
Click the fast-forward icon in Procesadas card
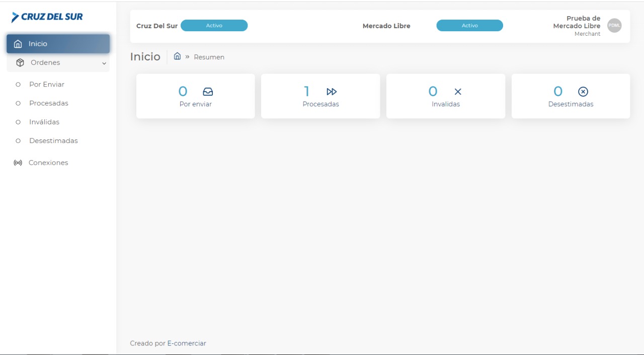tap(332, 92)
